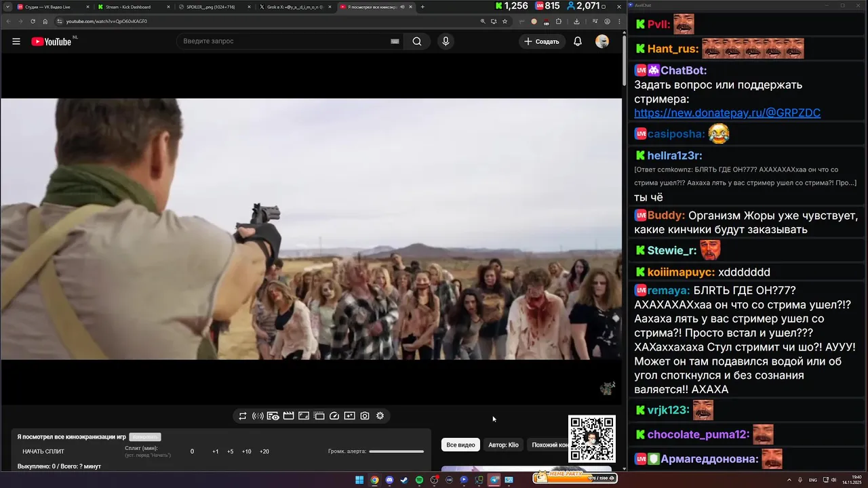Add +1 minute to split
This screenshot has height=488, width=868.
pos(216,451)
